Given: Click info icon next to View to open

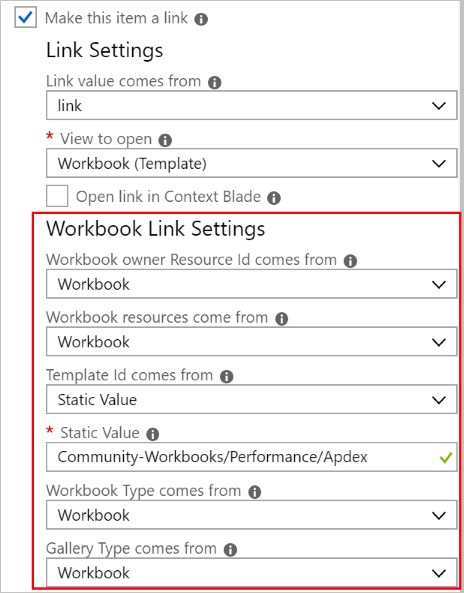Looking at the screenshot, I should point(165,140).
